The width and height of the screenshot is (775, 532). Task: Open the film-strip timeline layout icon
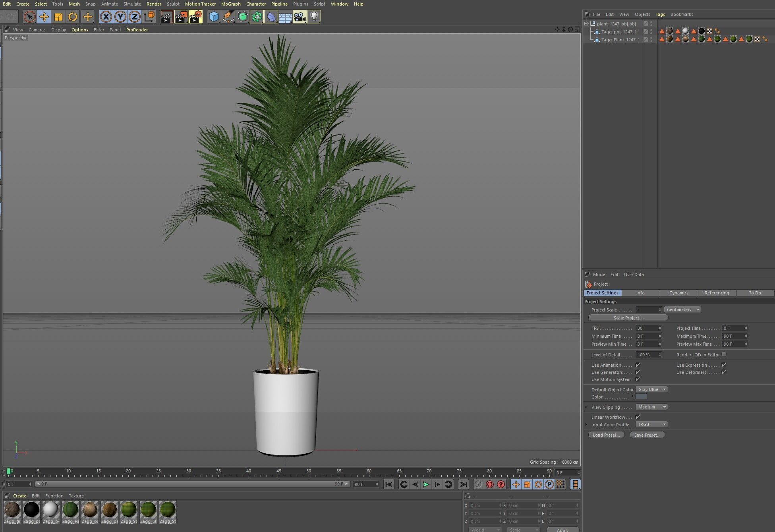575,484
